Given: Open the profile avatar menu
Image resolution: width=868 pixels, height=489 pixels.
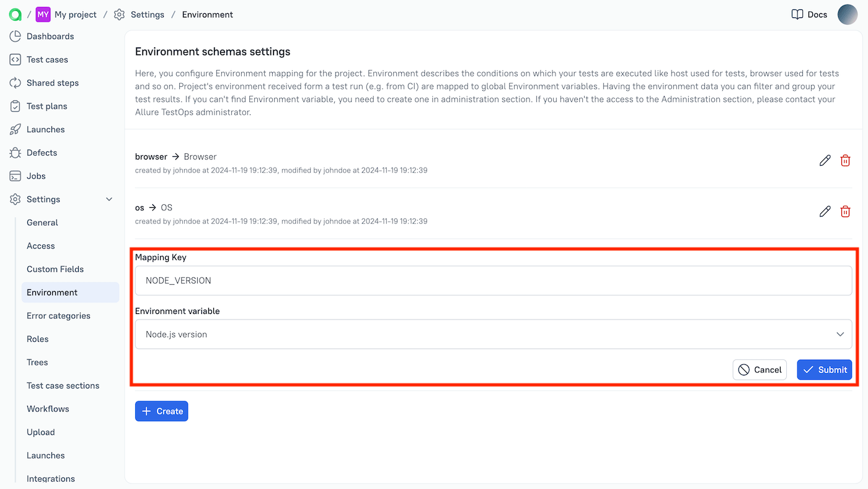Looking at the screenshot, I should tap(848, 14).
